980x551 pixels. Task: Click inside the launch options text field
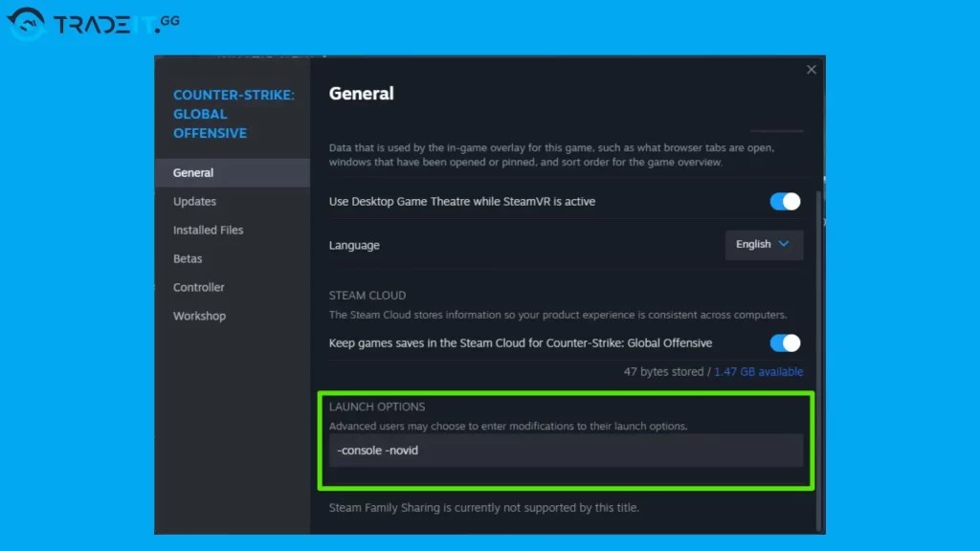click(565, 450)
